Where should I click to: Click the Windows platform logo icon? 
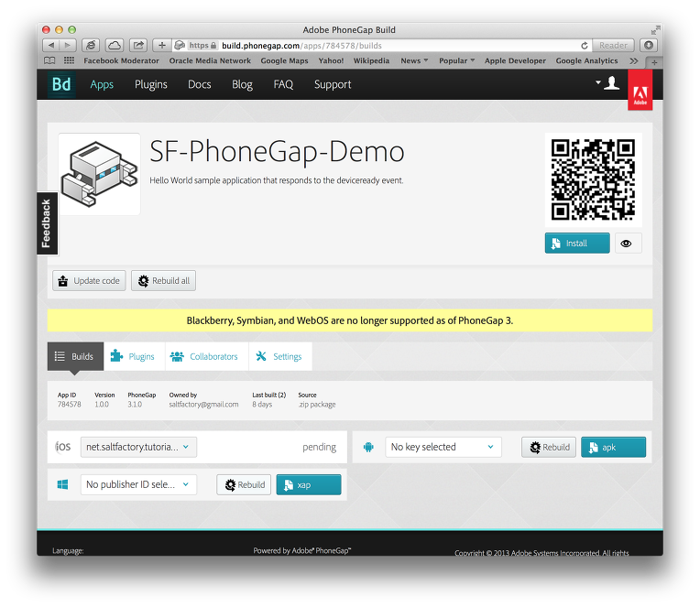pos(62,484)
